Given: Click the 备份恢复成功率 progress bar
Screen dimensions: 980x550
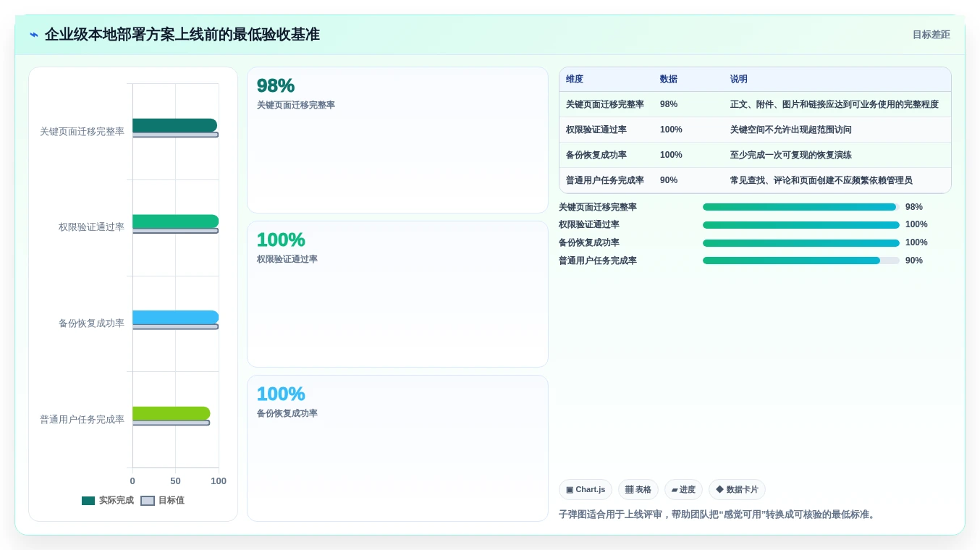Looking at the screenshot, I should (801, 243).
